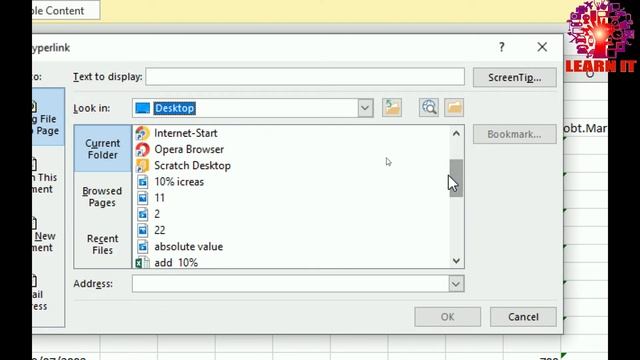Click the Bookmark button
The height and width of the screenshot is (360, 640).
pyautogui.click(x=514, y=134)
